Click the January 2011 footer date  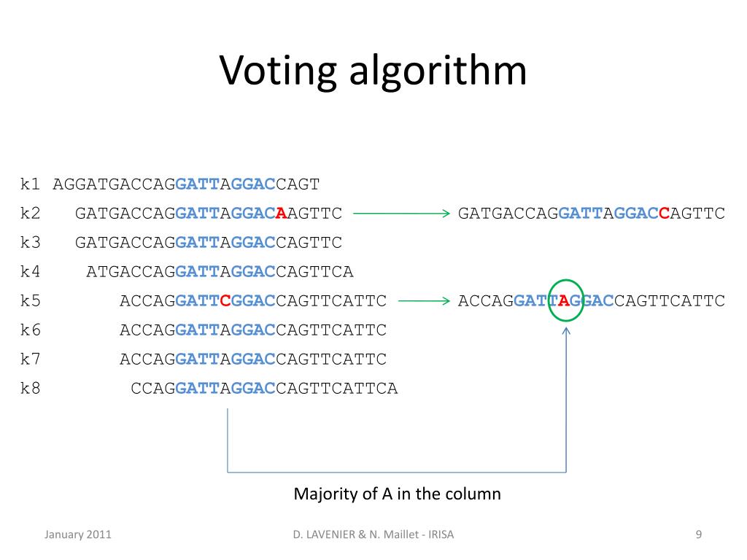77,534
